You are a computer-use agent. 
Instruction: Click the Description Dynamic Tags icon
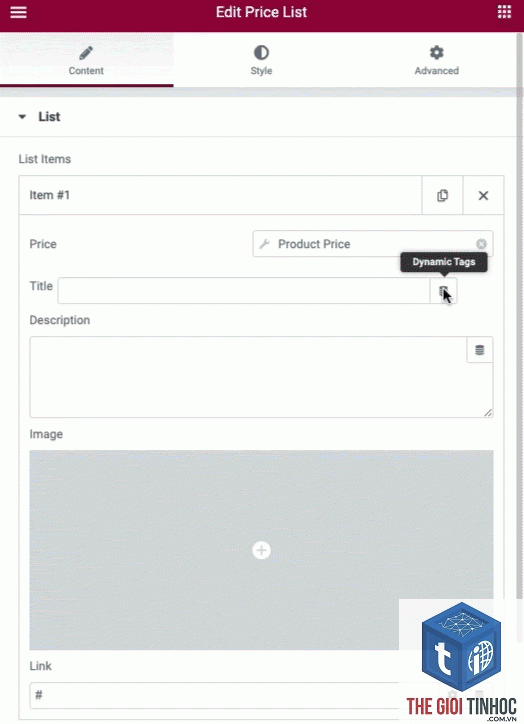[x=480, y=350]
